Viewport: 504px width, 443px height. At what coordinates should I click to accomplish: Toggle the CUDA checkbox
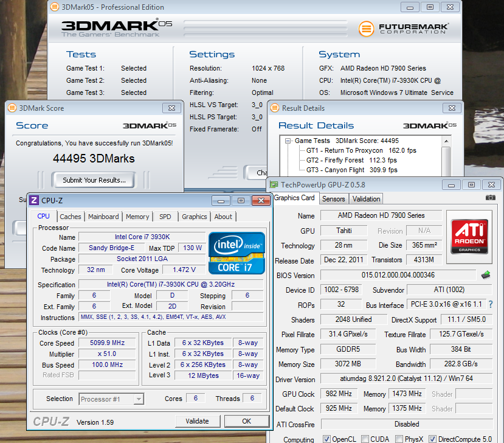(365, 439)
